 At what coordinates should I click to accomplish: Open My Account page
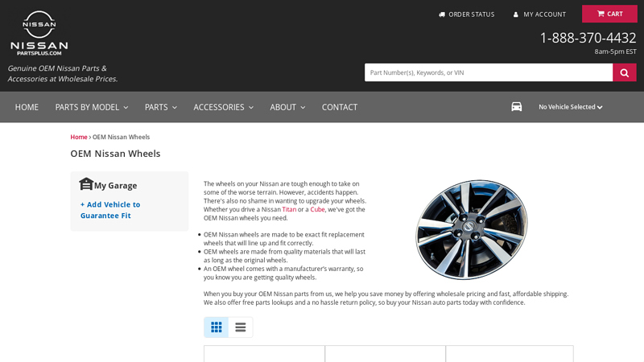coord(539,14)
